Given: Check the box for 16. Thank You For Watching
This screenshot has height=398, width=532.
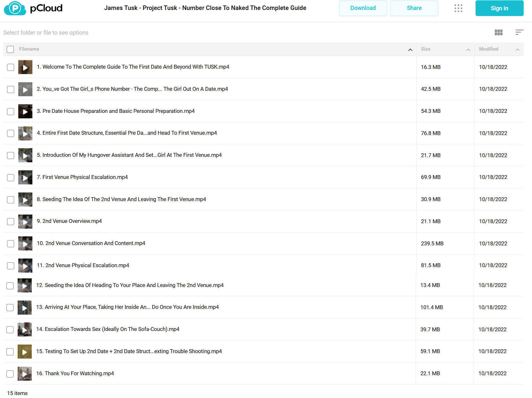Looking at the screenshot, I should pyautogui.click(x=10, y=374).
